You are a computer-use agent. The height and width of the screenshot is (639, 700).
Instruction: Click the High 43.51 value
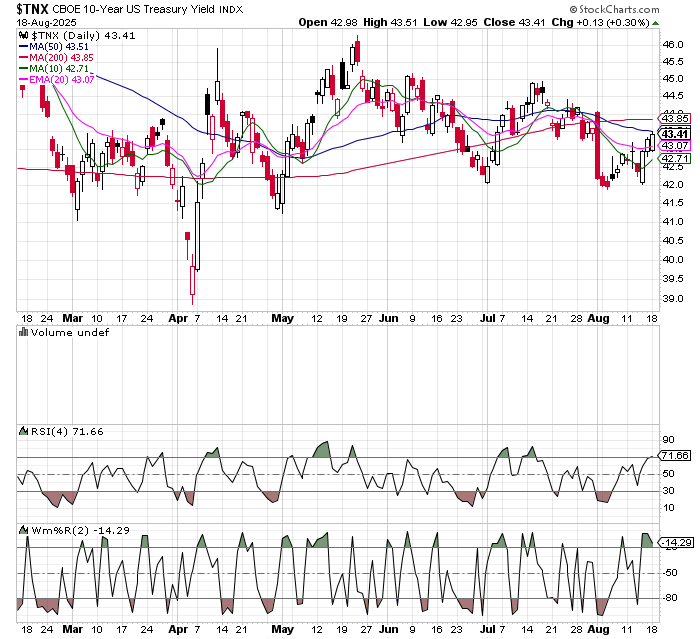click(390, 22)
